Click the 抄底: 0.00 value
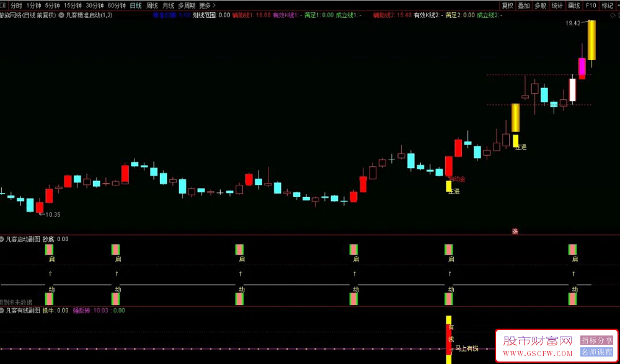The width and height of the screenshot is (620, 364). pos(55,239)
